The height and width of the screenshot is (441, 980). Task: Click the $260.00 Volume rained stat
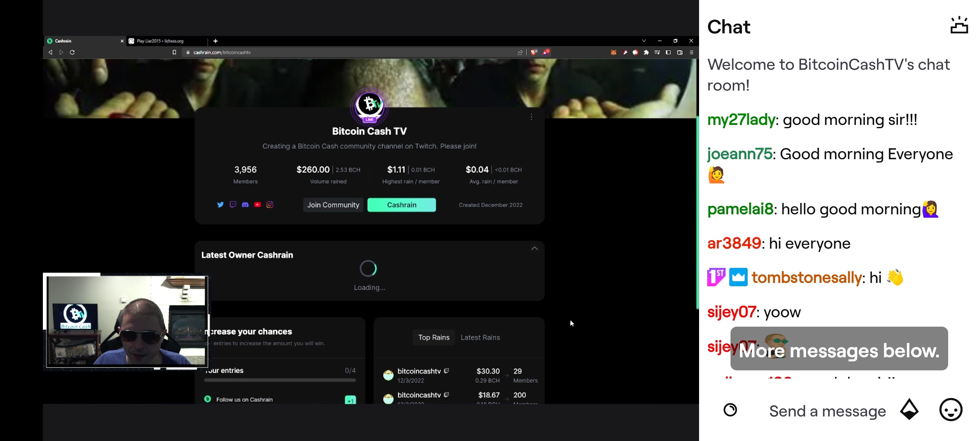pyautogui.click(x=328, y=174)
